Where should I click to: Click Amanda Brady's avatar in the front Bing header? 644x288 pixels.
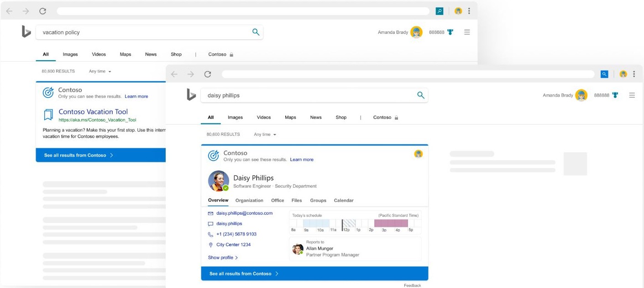pyautogui.click(x=581, y=95)
